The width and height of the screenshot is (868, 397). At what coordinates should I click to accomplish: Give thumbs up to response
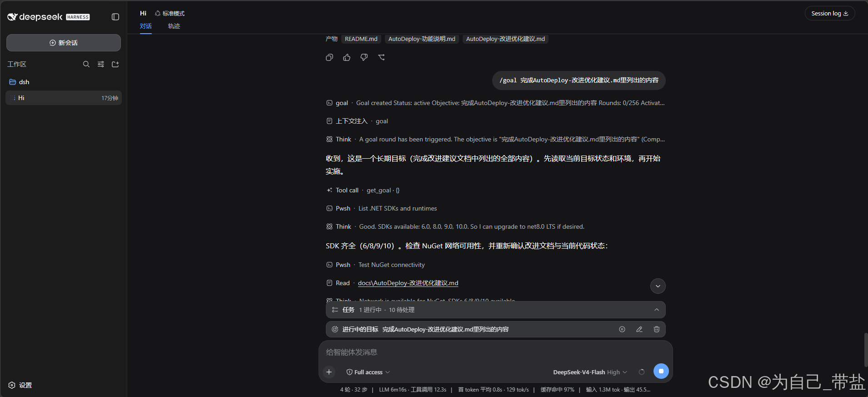tap(347, 57)
